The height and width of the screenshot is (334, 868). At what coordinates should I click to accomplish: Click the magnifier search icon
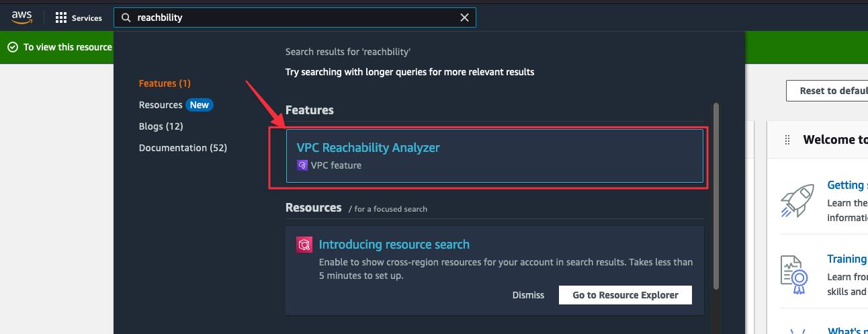point(126,18)
